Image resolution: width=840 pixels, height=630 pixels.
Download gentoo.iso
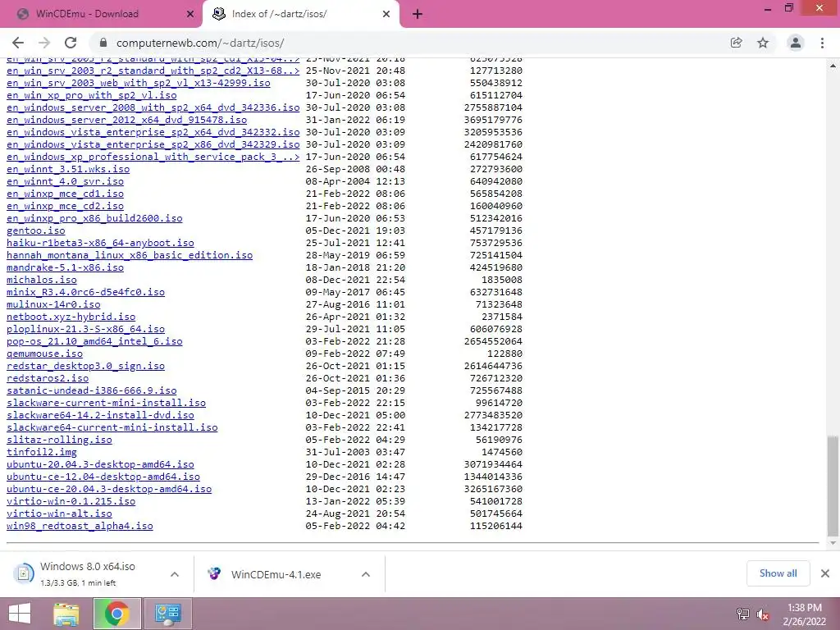click(x=36, y=231)
